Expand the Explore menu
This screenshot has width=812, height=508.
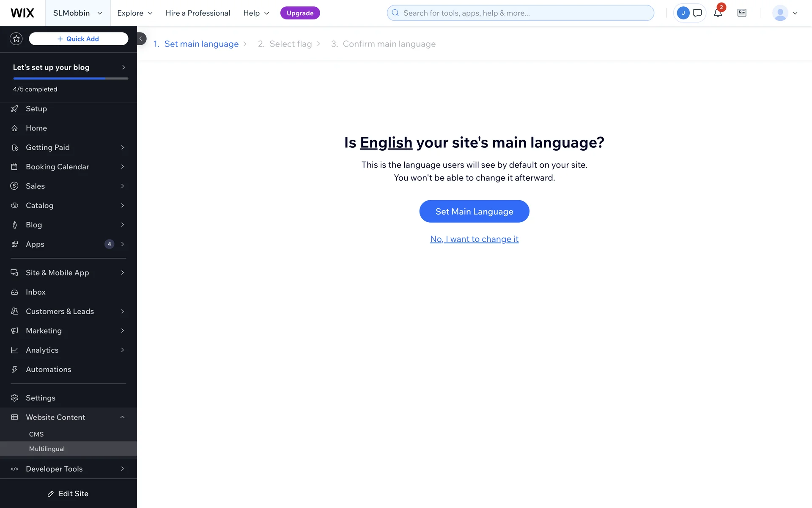point(135,13)
